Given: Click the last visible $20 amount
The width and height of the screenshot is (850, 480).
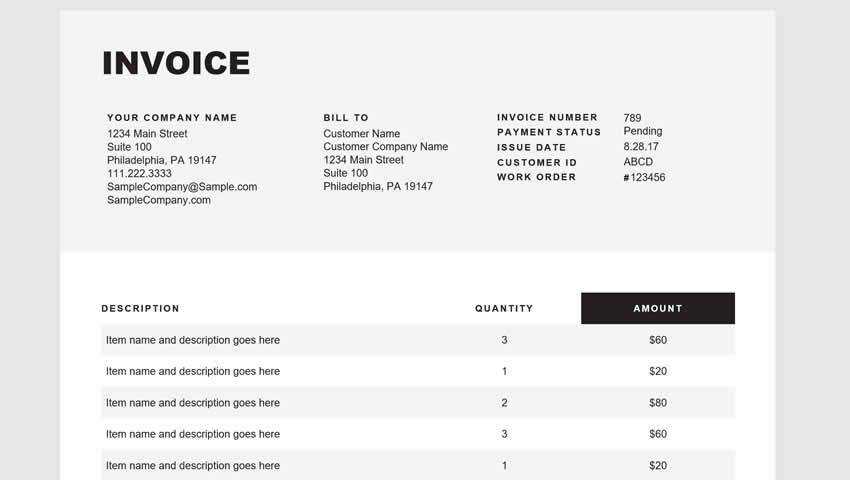Looking at the screenshot, I should click(657, 466).
